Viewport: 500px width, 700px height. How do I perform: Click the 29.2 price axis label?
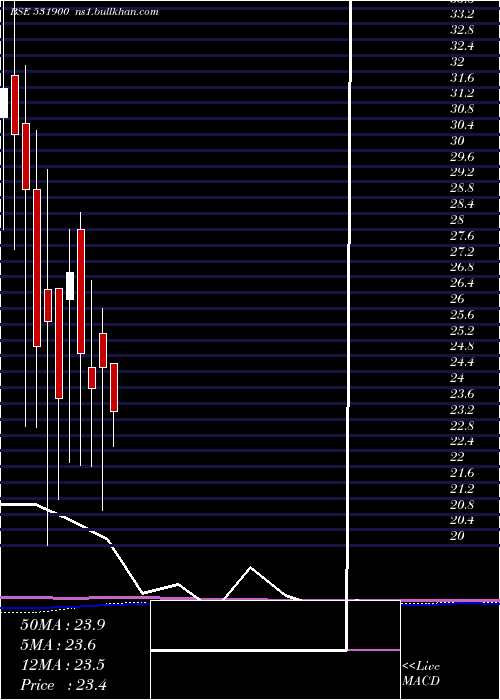[x=462, y=172]
